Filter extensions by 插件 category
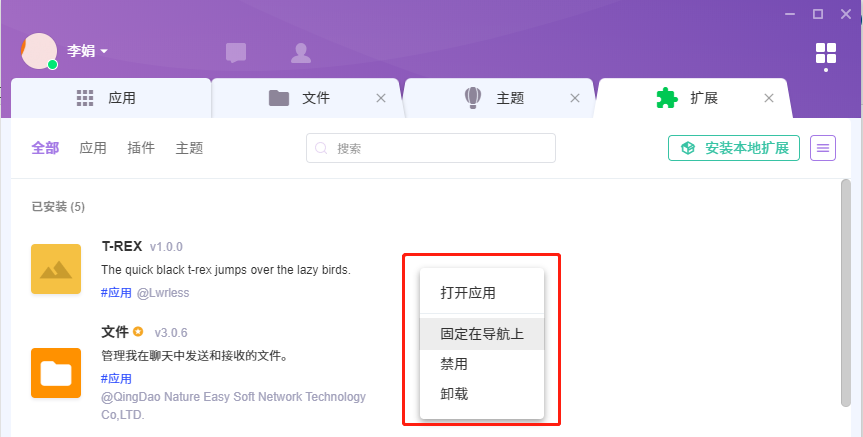Viewport: 863px width, 437px height. click(141, 148)
